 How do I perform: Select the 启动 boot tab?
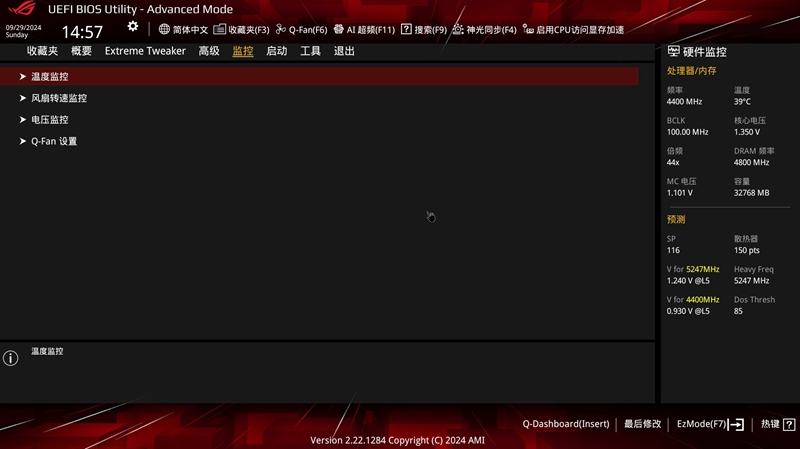276,51
